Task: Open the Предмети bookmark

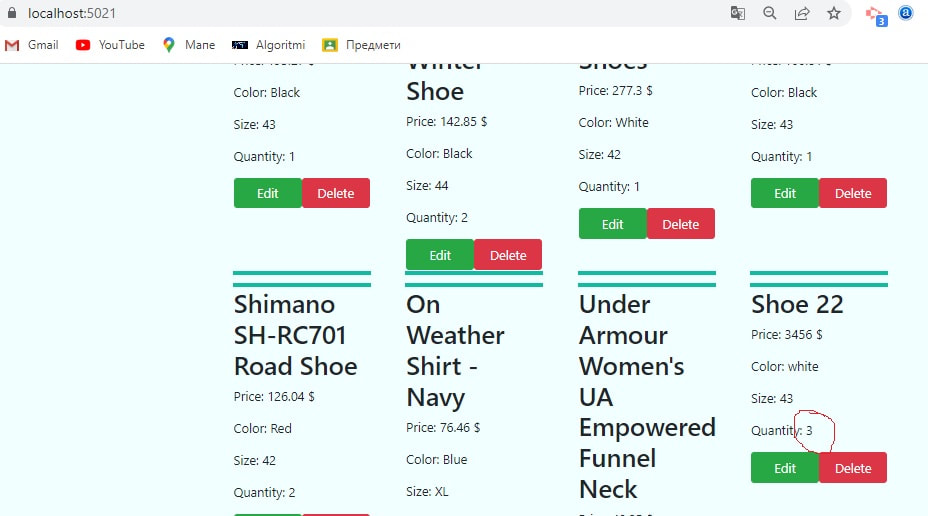Action: pos(361,45)
